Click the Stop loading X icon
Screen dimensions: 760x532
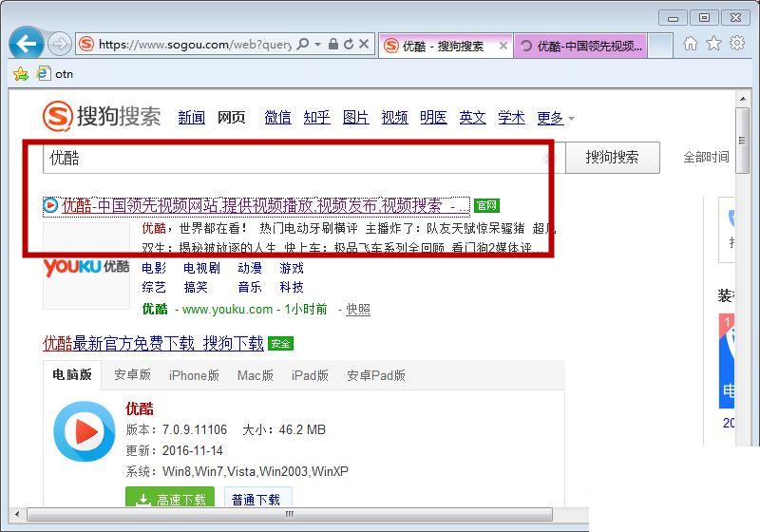(364, 45)
